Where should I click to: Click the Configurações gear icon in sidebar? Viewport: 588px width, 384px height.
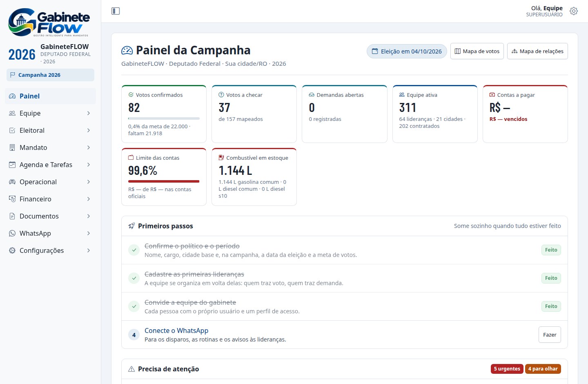pos(12,250)
